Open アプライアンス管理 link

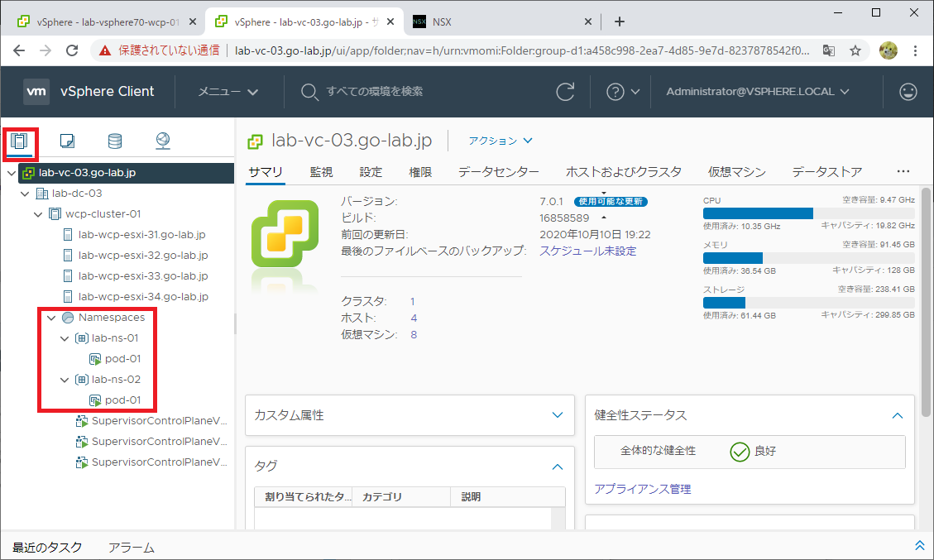[643, 489]
